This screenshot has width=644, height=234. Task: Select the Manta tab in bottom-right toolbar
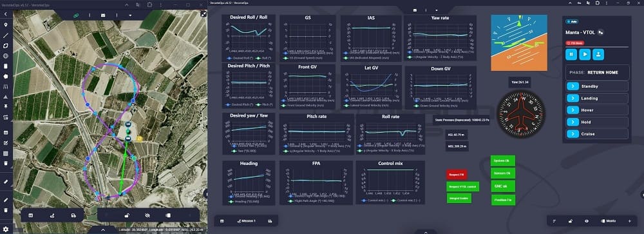[609, 221]
